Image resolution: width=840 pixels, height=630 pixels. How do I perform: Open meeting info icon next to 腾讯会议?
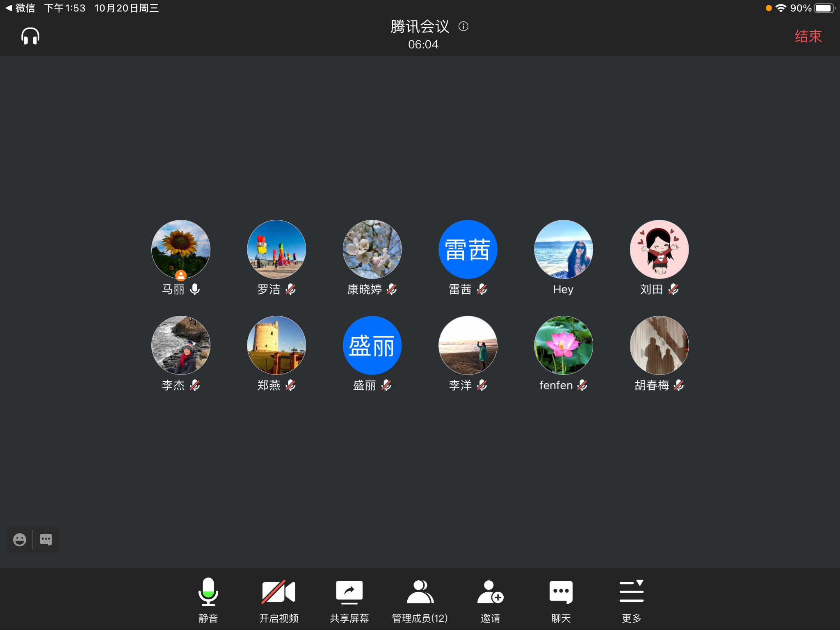pyautogui.click(x=463, y=27)
